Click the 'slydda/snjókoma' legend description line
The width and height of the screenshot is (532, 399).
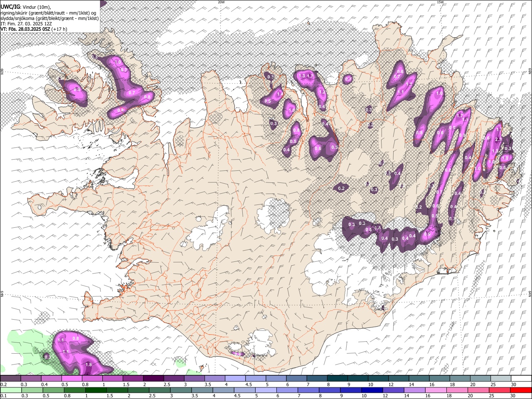(49, 18)
